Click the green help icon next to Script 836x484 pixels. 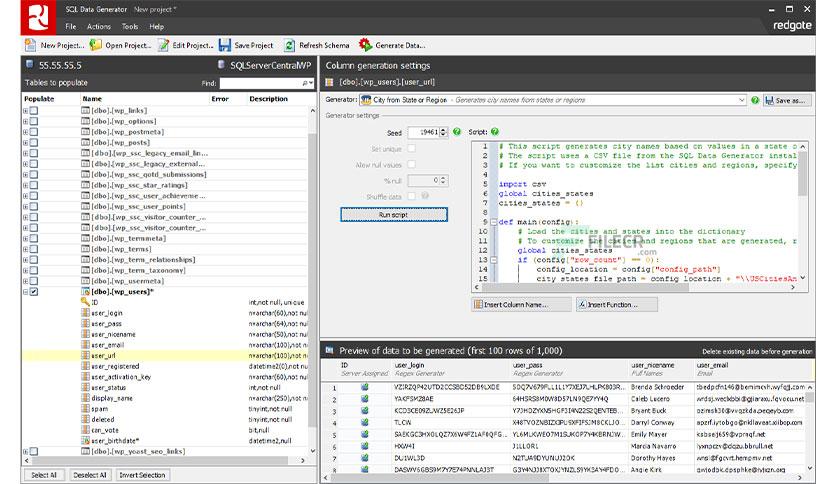point(495,132)
